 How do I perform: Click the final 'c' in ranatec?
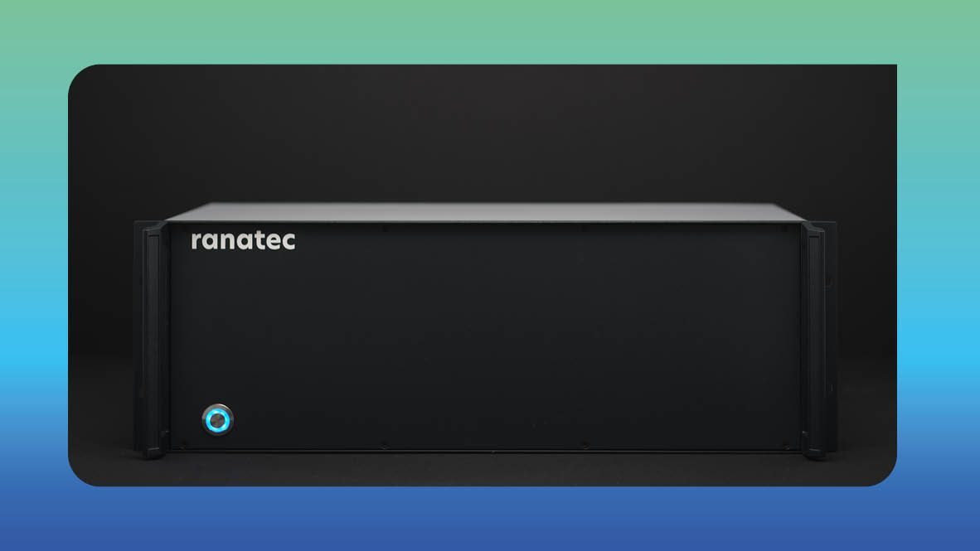(x=289, y=242)
